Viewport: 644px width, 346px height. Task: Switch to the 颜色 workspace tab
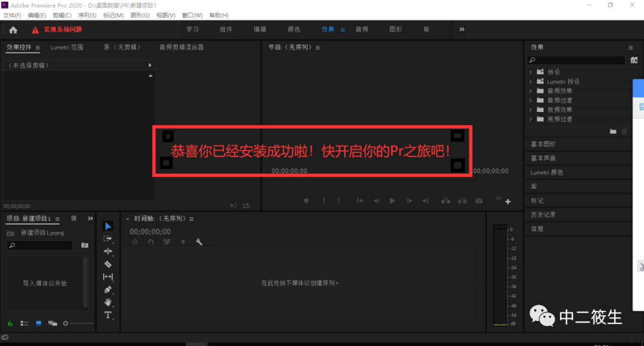[x=295, y=29]
